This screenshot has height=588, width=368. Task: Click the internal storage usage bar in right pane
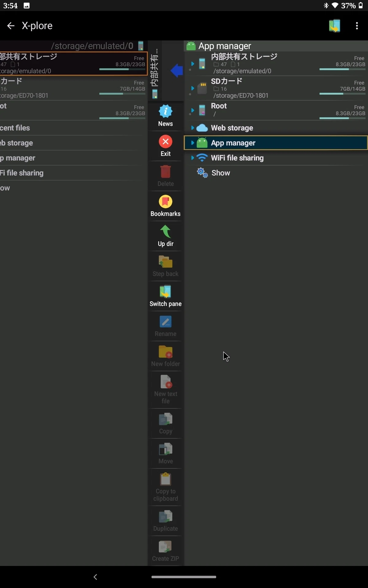click(x=342, y=69)
